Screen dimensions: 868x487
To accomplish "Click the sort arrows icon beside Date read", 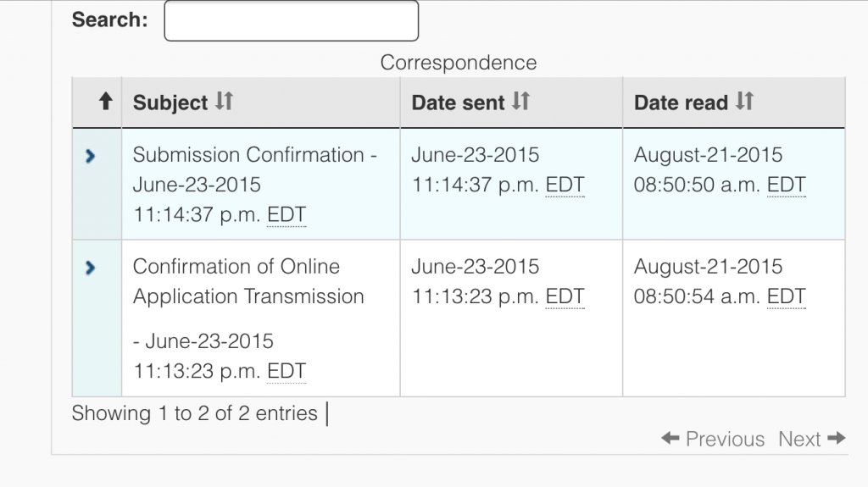I will tap(744, 102).
